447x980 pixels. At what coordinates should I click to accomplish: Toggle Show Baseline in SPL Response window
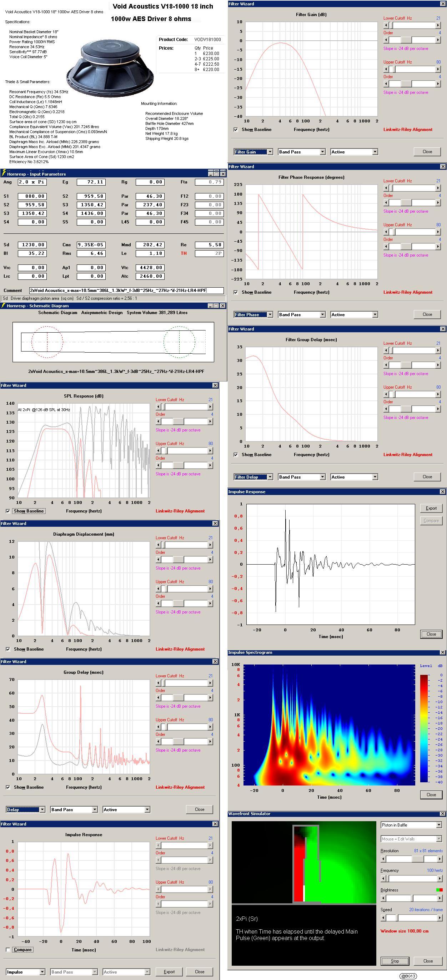tap(8, 511)
